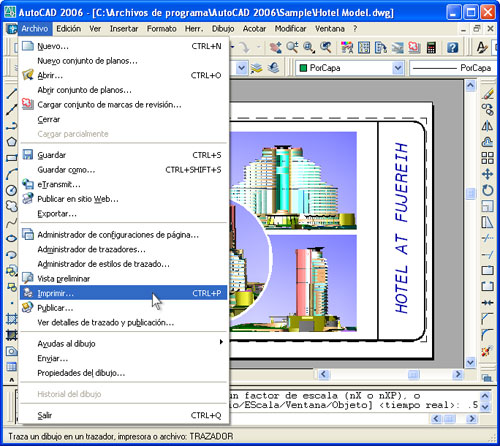The width and height of the screenshot is (500, 446).
Task: Select the Revision Cloud tool
Action: pyautogui.click(x=11, y=206)
